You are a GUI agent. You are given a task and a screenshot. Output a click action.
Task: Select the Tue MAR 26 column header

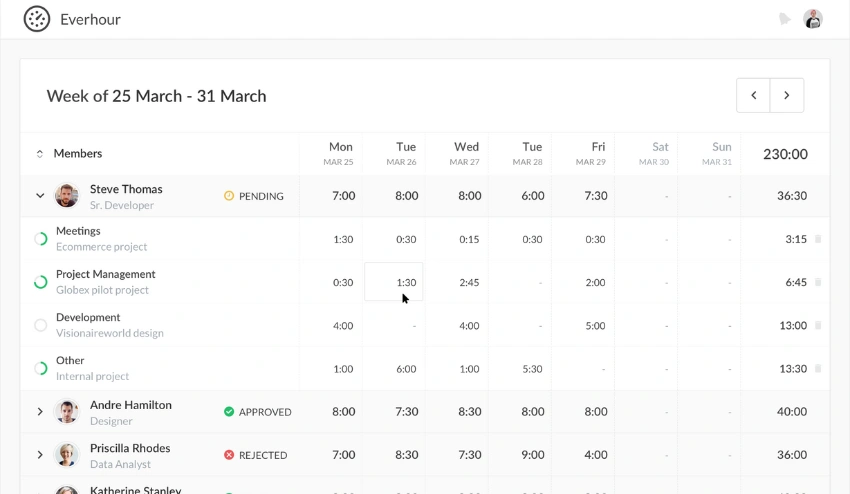pos(402,153)
